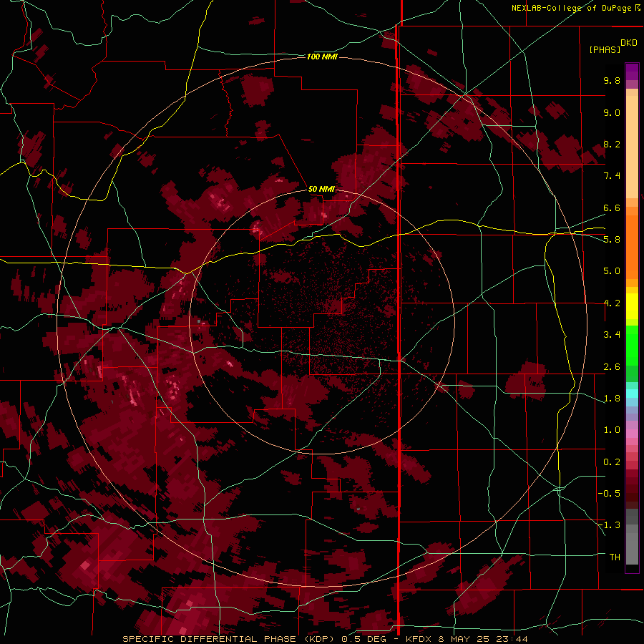Click the -0.5 scale value
Image resolution: width=644 pixels, height=644 pixels.
[x=609, y=494]
